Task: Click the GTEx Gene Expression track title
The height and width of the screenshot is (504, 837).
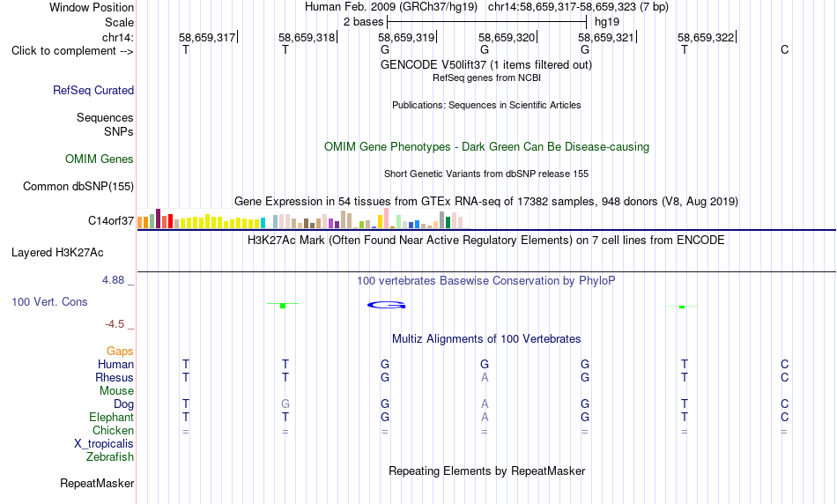Action: pyautogui.click(x=486, y=201)
